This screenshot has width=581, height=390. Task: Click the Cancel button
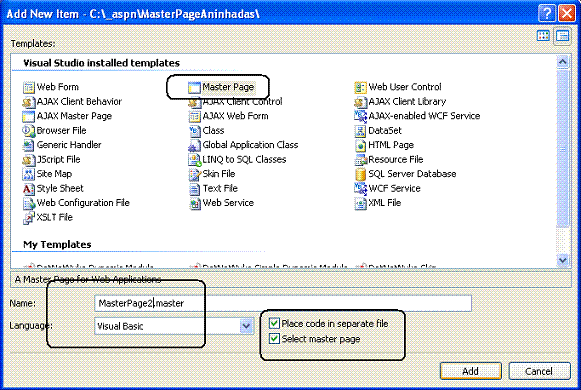click(x=539, y=371)
